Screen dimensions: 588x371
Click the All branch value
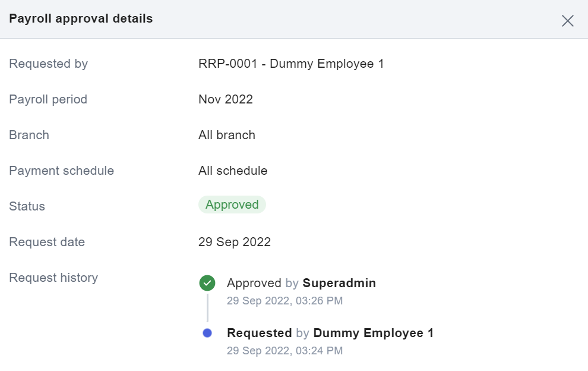tap(227, 135)
